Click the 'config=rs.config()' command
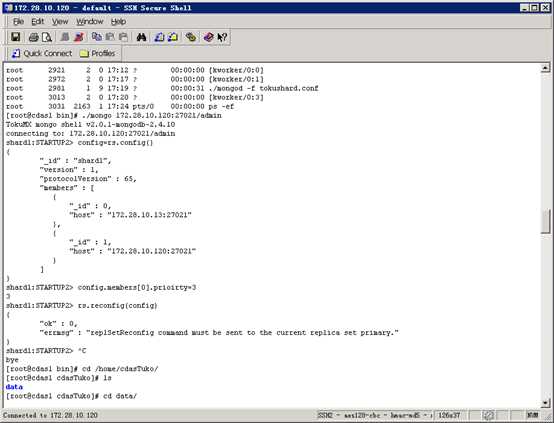 115,143
